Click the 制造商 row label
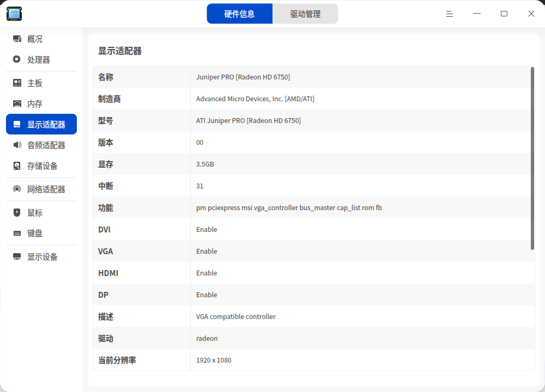 [x=110, y=99]
